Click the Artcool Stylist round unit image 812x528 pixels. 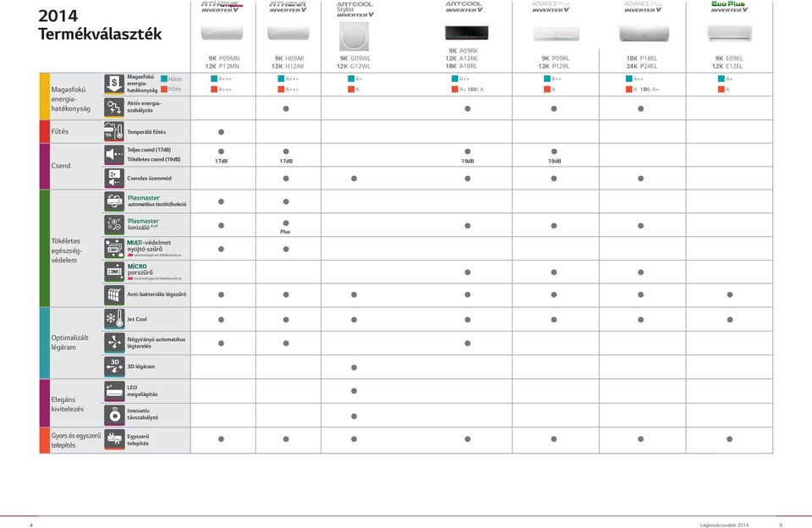pyautogui.click(x=354, y=36)
